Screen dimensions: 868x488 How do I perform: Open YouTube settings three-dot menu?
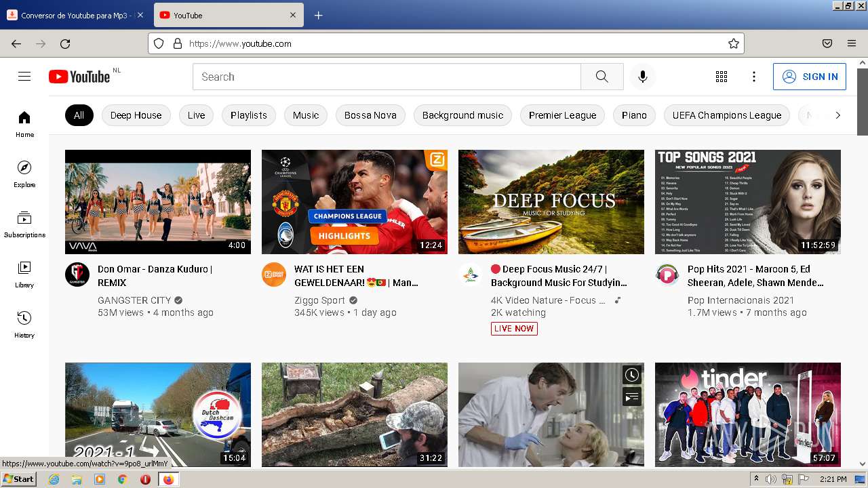(x=754, y=77)
